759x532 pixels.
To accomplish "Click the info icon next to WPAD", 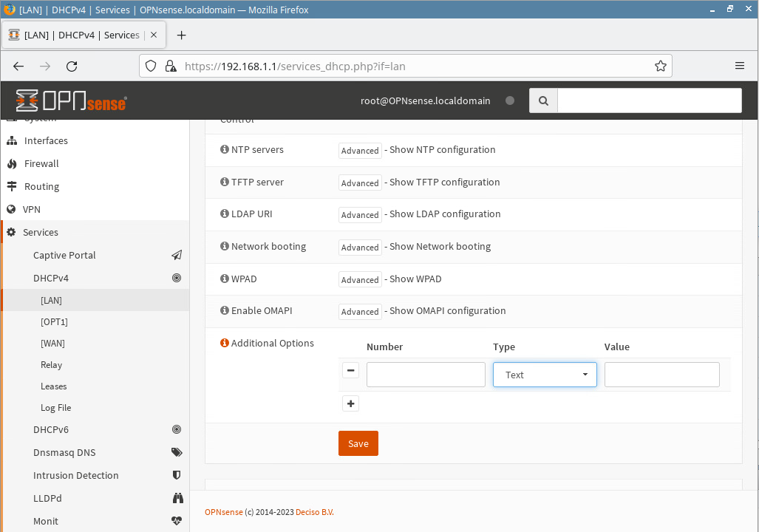I will click(225, 279).
